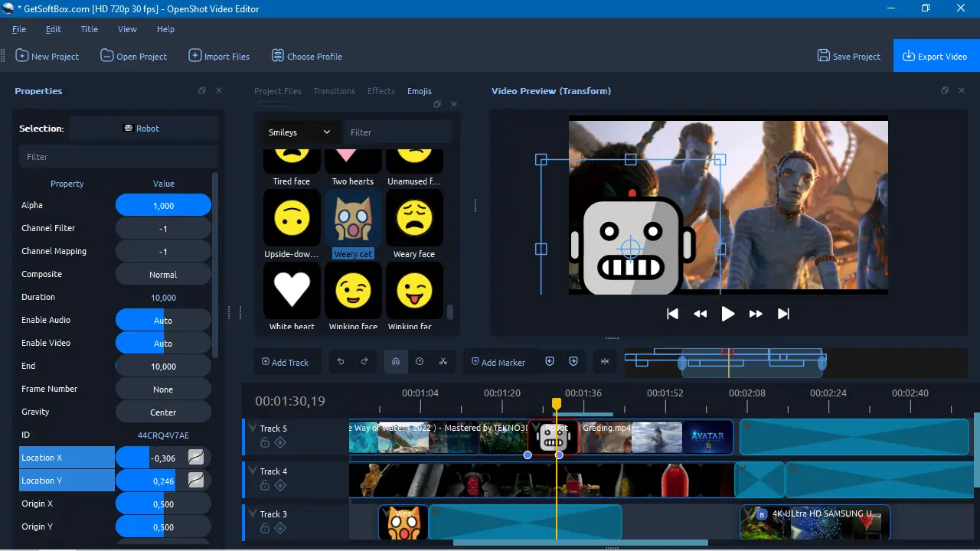Redo the last timeline action
This screenshot has height=551, width=980.
pyautogui.click(x=364, y=362)
